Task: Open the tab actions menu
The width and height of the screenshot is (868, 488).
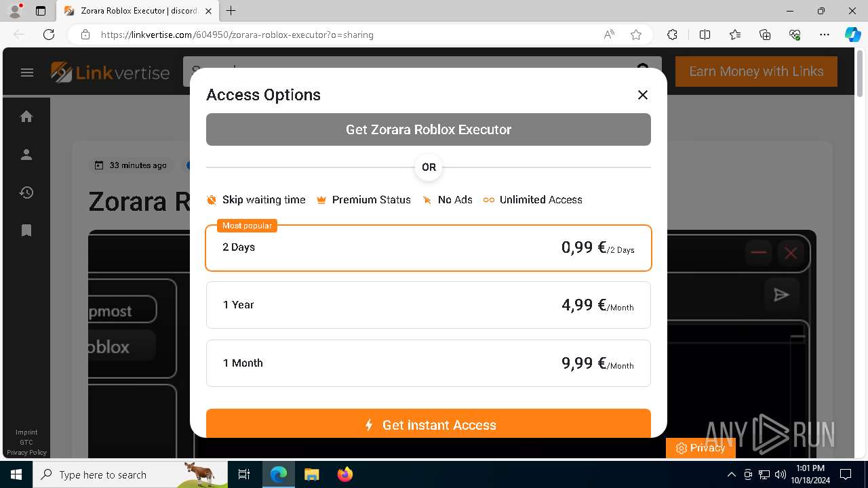Action: [x=41, y=11]
